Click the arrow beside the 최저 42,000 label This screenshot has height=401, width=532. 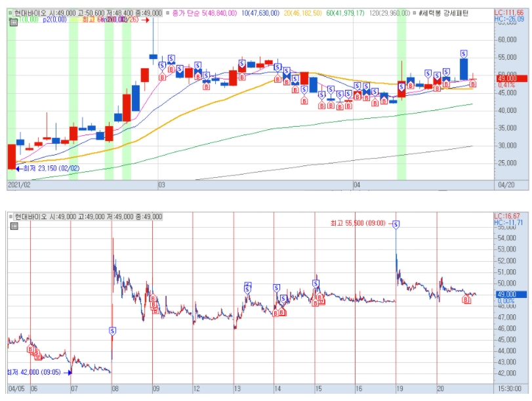pos(68,372)
